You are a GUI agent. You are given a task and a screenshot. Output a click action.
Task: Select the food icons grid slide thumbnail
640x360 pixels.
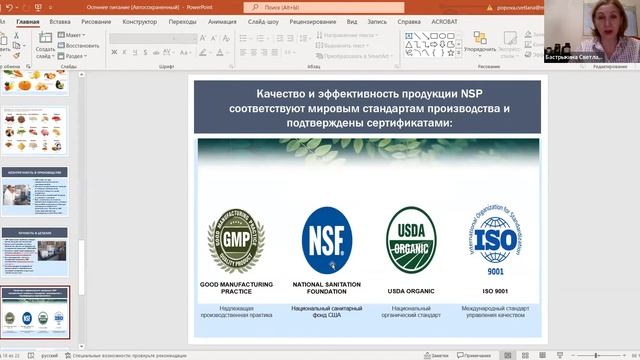click(34, 131)
